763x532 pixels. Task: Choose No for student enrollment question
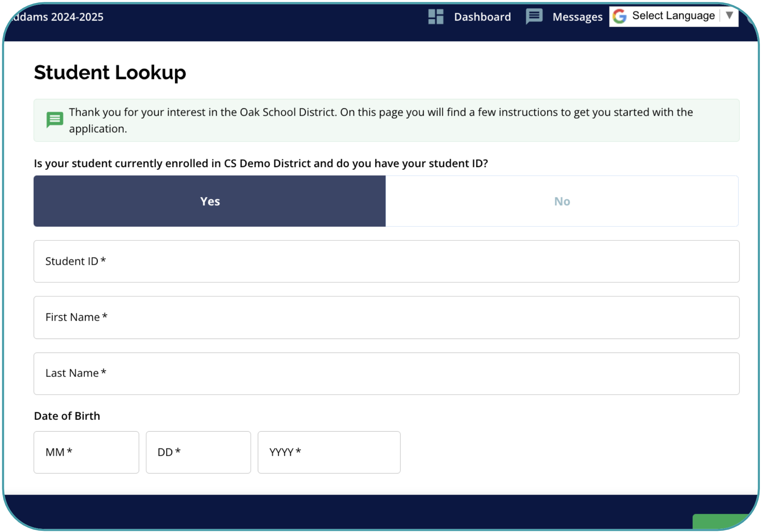[562, 201]
